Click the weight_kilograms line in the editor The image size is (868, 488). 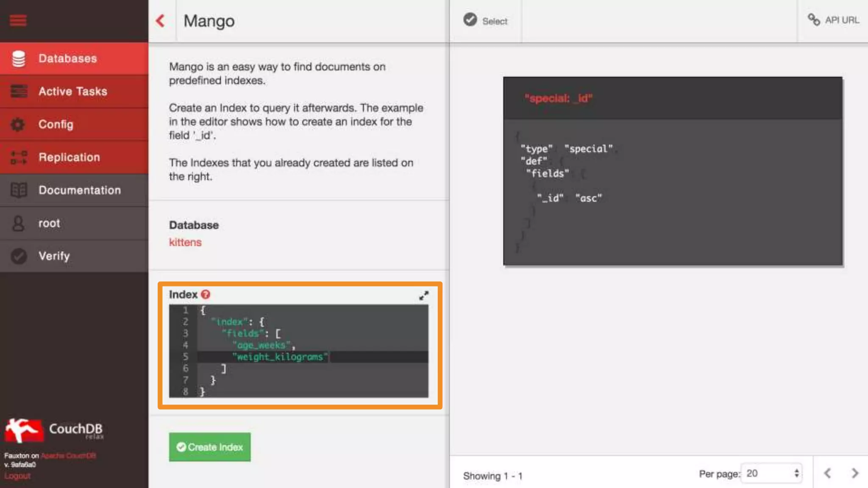pyautogui.click(x=280, y=357)
